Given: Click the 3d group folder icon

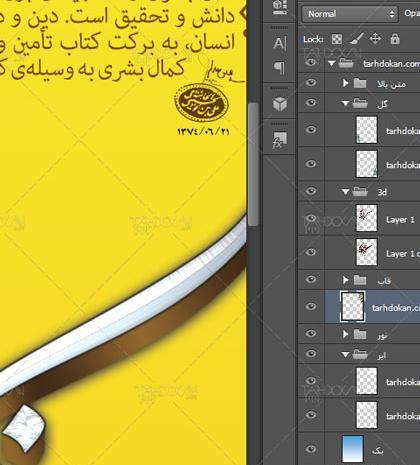Looking at the screenshot, I should point(360,192).
